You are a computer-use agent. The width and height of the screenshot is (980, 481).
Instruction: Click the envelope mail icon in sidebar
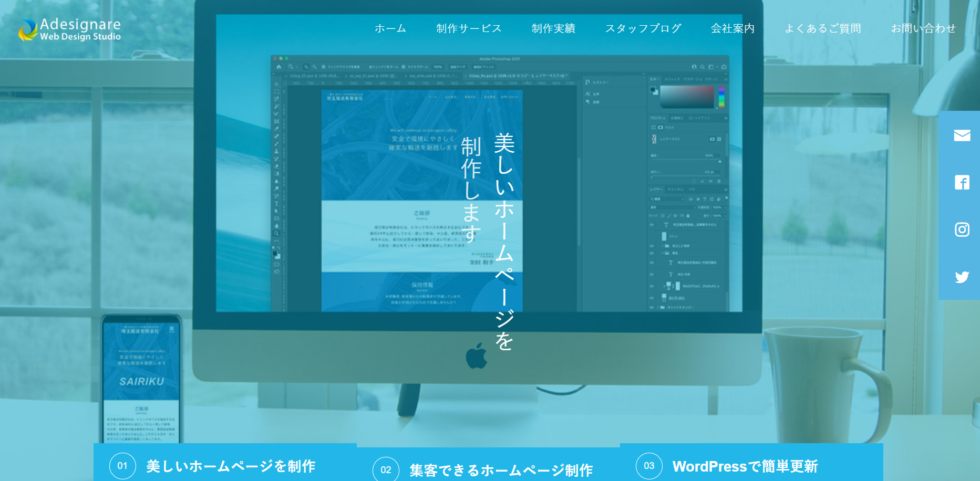pos(962,135)
